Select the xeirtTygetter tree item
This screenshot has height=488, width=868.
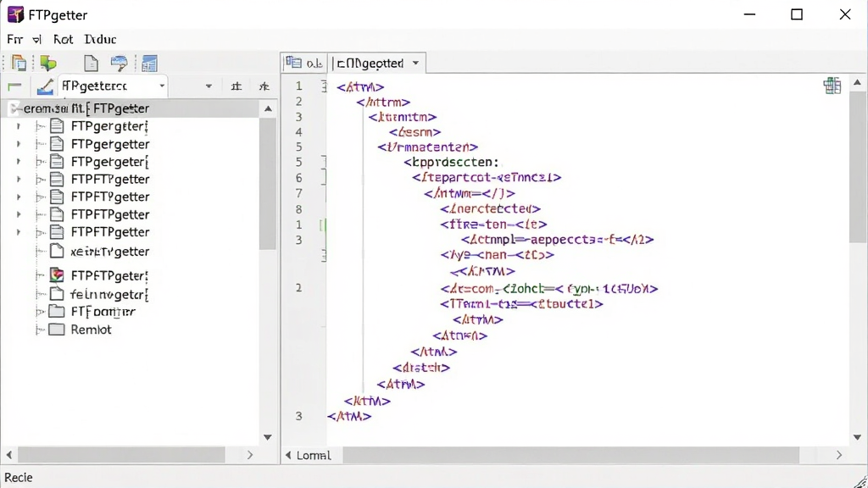click(x=109, y=252)
